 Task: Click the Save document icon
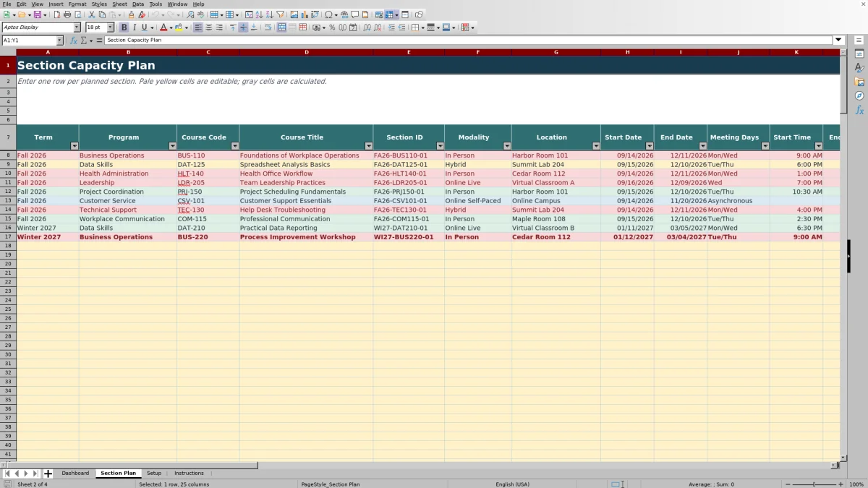click(x=37, y=14)
